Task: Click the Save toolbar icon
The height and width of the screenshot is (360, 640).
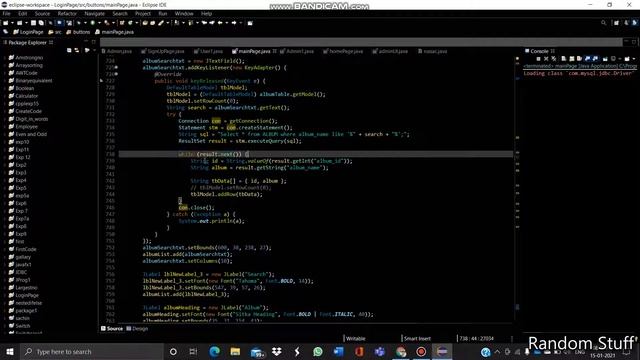Action: pos(33,23)
